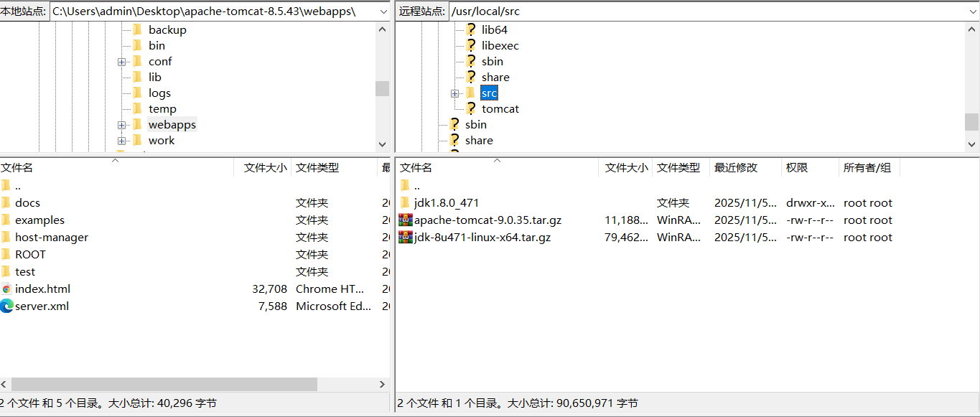Open the remote site path dropdown
Screen dimensions: 980x417
pos(973,11)
